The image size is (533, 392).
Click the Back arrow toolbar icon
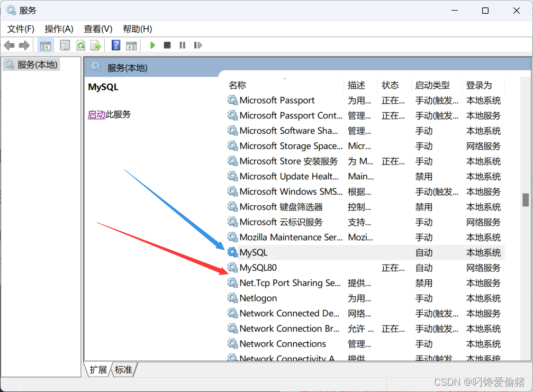9,45
